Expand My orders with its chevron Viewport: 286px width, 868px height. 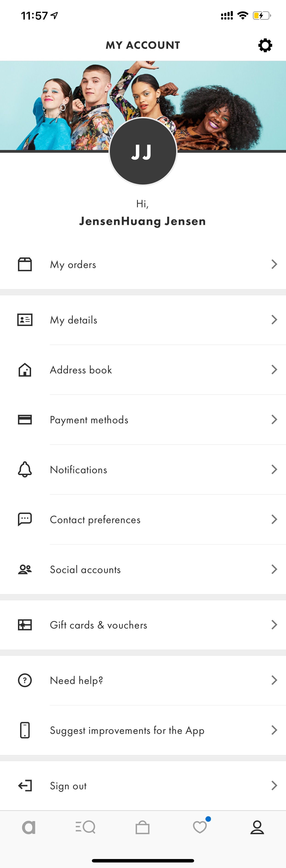274,264
